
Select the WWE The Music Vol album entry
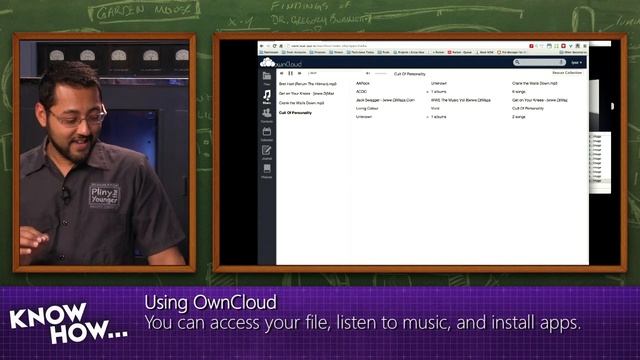pos(461,100)
